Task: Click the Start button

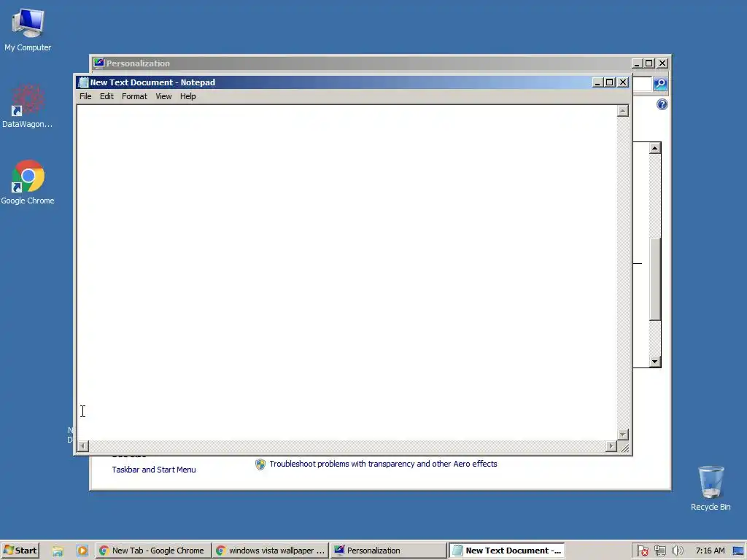Action: (x=20, y=551)
